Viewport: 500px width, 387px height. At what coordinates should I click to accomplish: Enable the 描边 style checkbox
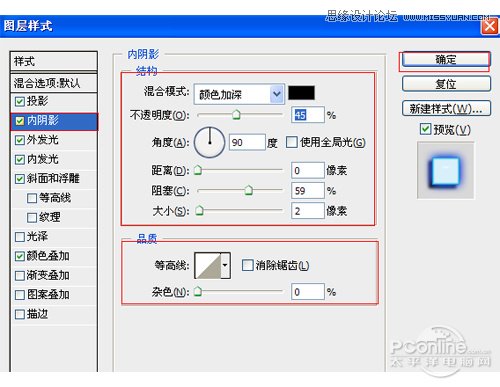tap(20, 314)
